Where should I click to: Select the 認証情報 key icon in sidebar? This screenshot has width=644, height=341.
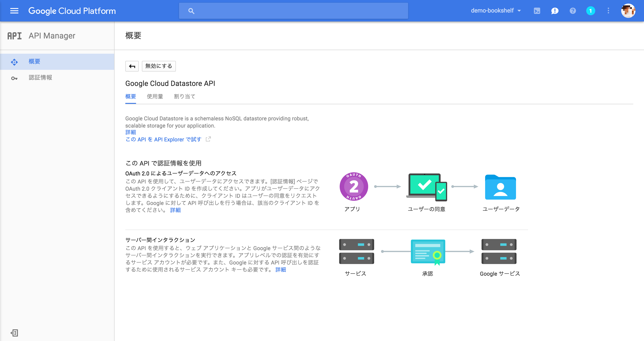click(15, 78)
